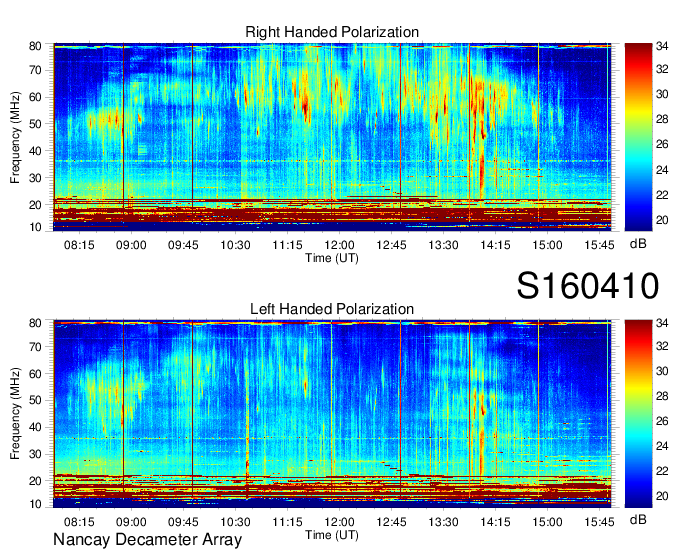
Task: Click the 50 MHz tick on top plot
Action: (x=35, y=124)
